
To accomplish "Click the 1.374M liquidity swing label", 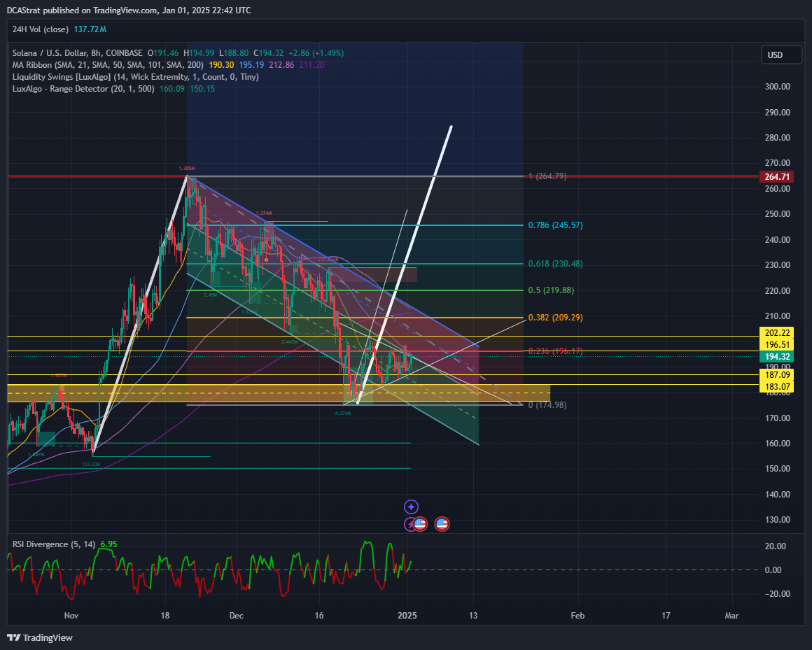I will (x=264, y=213).
